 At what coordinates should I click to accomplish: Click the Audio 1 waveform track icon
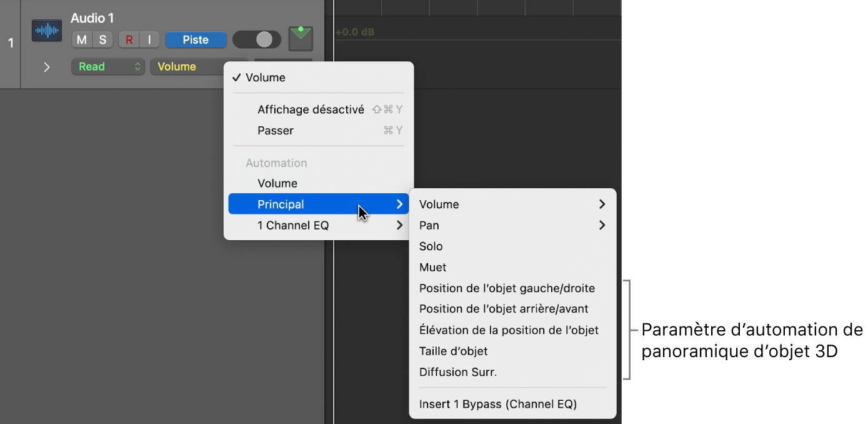point(47,31)
